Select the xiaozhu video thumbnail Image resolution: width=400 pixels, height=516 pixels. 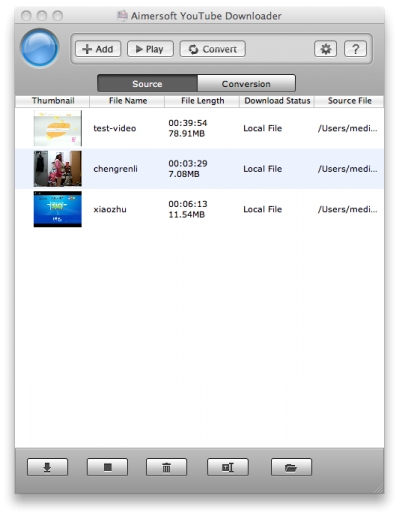pyautogui.click(x=58, y=209)
